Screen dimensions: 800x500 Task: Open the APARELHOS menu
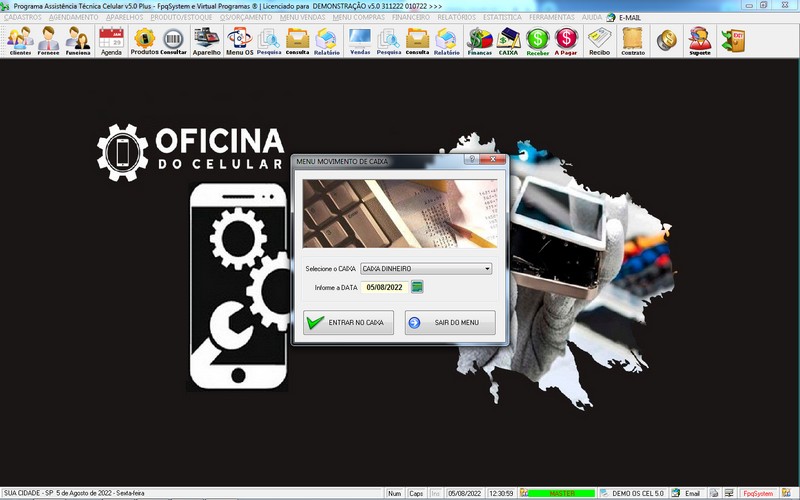click(124, 17)
